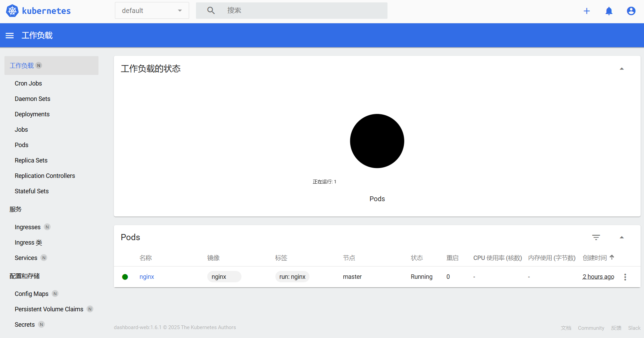This screenshot has width=644, height=338.
Task: Open the notifications bell
Action: pos(609,11)
